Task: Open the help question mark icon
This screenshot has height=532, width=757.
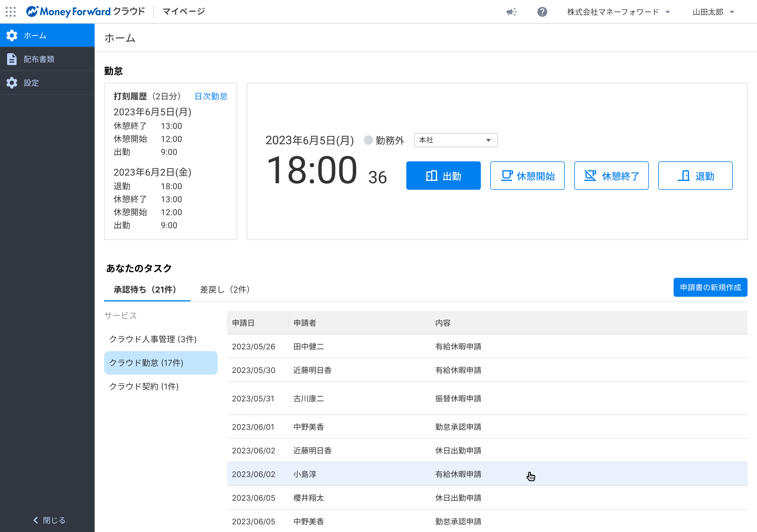Action: tap(542, 12)
